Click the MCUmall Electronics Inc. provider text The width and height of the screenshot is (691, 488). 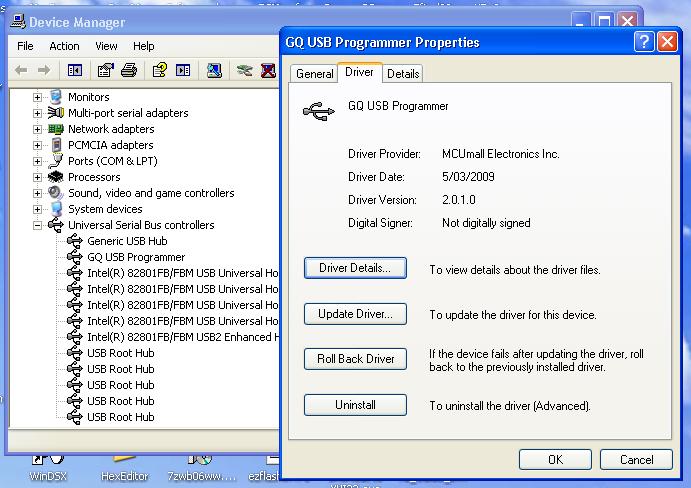click(x=501, y=154)
